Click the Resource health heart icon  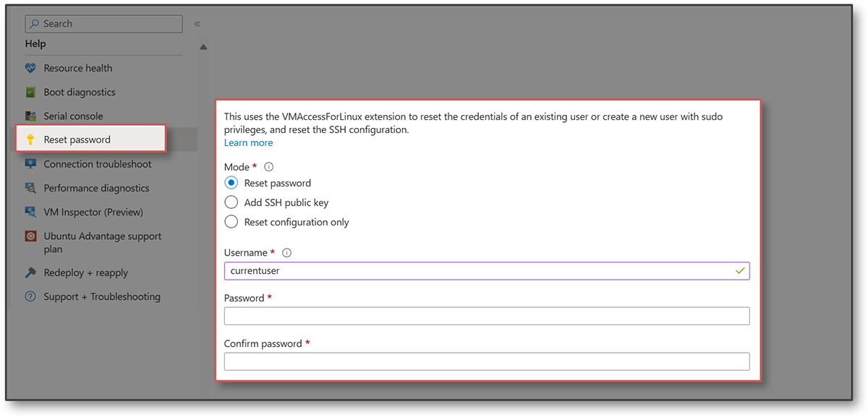point(30,69)
